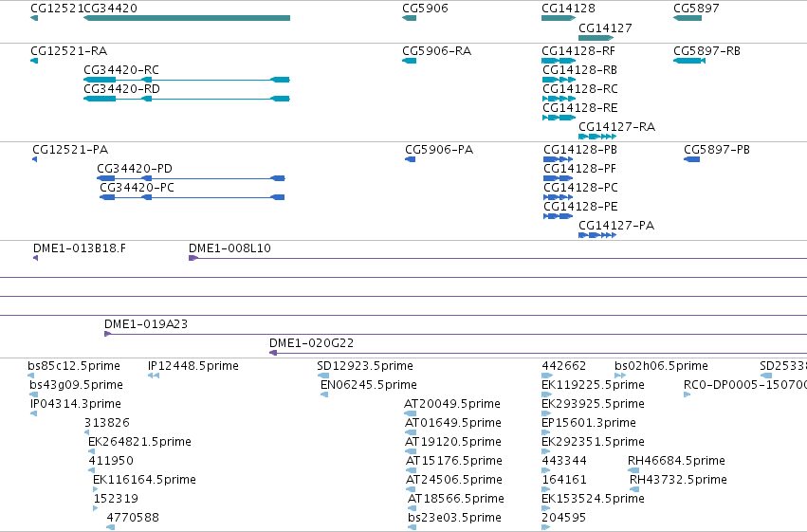Image resolution: width=807 pixels, height=532 pixels.
Task: Click protein CG12521-PA
Action: 34,159
